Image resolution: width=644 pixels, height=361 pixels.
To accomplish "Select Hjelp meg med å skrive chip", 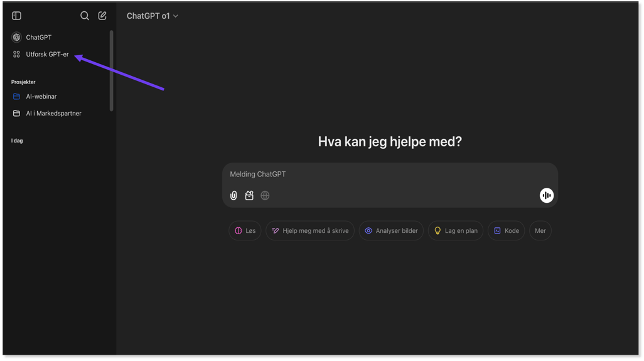I will [310, 231].
